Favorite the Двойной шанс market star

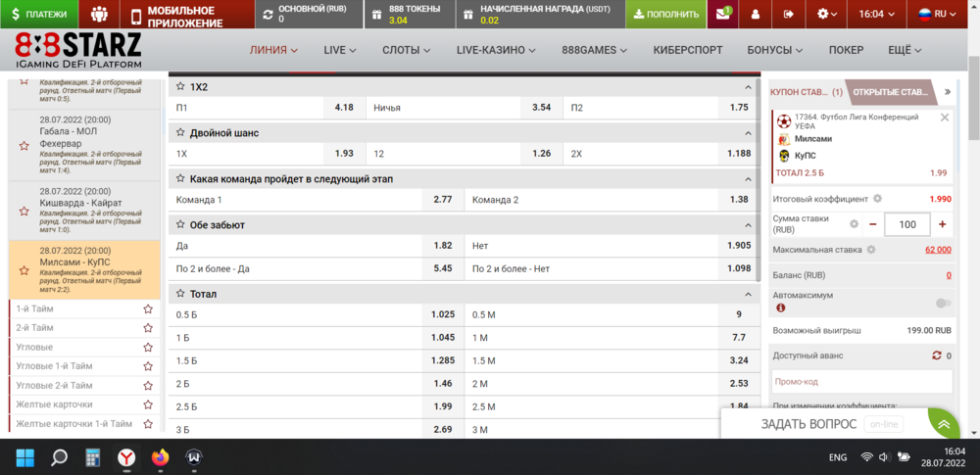pyautogui.click(x=180, y=133)
